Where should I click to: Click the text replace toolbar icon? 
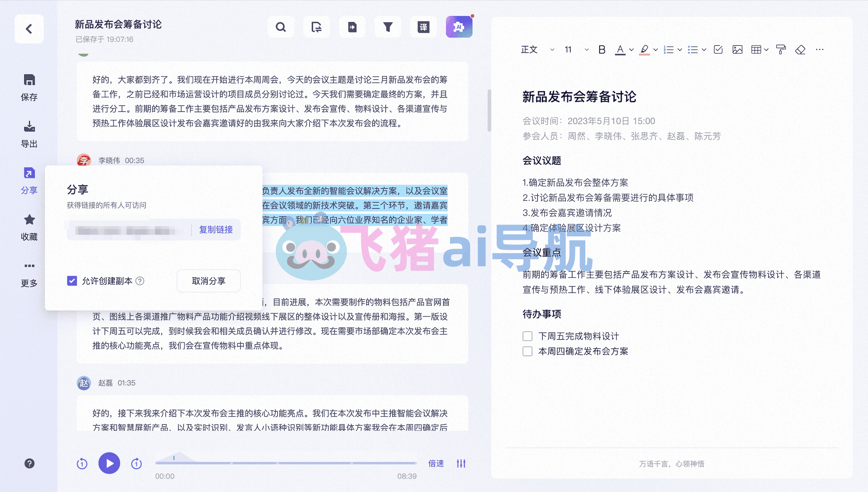[316, 27]
